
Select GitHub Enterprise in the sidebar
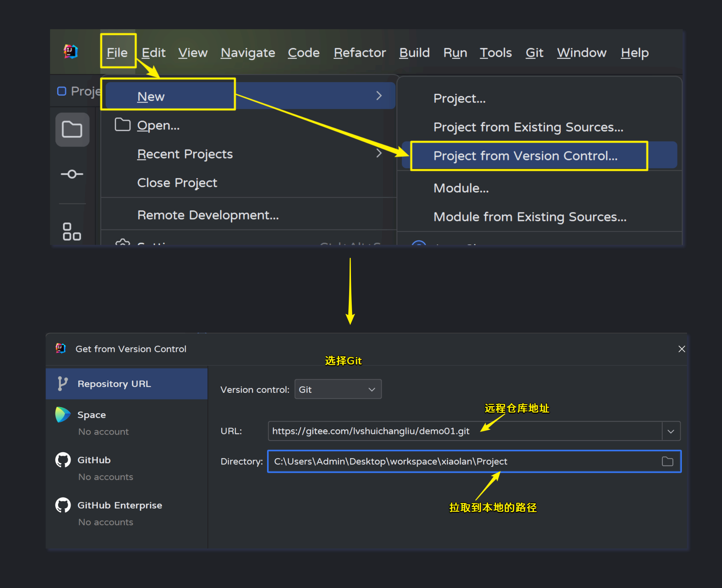click(120, 505)
